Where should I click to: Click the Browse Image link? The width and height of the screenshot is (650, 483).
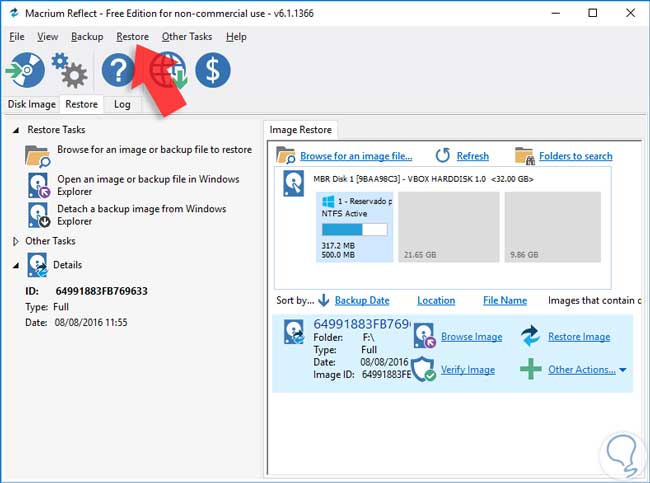coord(471,337)
